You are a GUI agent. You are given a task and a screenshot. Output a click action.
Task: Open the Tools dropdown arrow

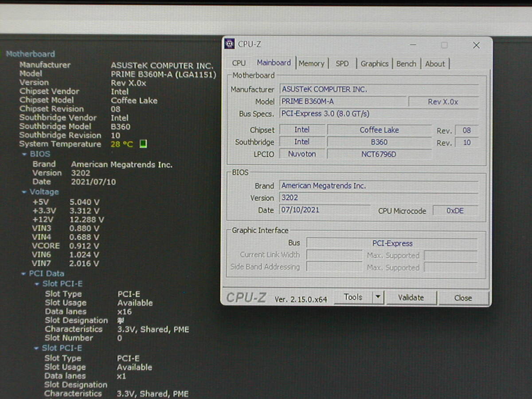378,297
